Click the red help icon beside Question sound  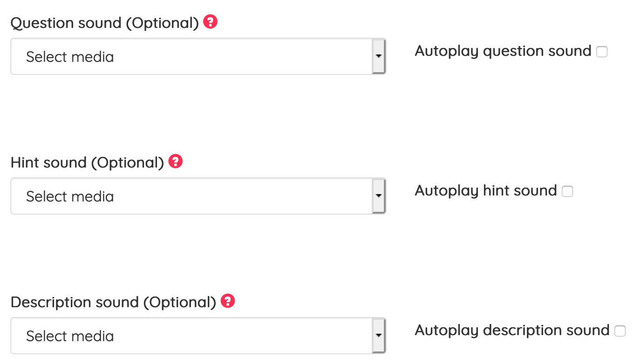pos(211,22)
